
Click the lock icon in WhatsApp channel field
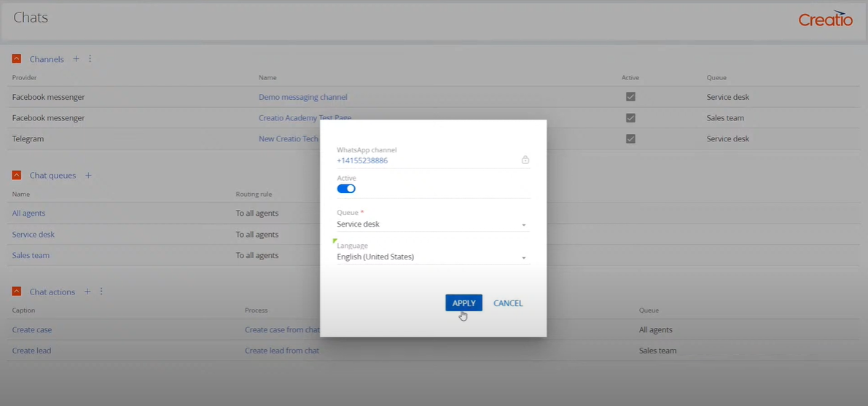click(525, 160)
